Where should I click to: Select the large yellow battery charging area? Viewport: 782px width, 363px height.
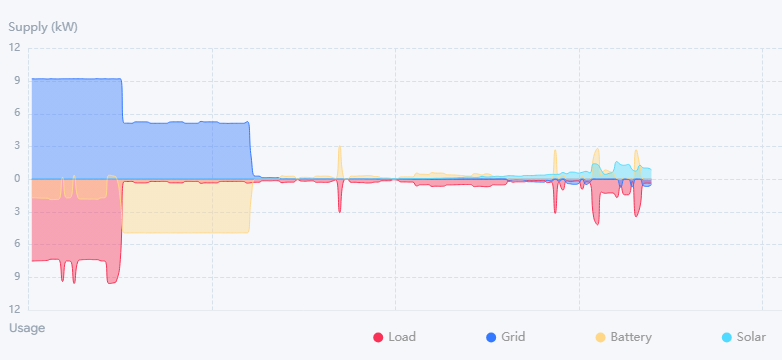(186, 207)
